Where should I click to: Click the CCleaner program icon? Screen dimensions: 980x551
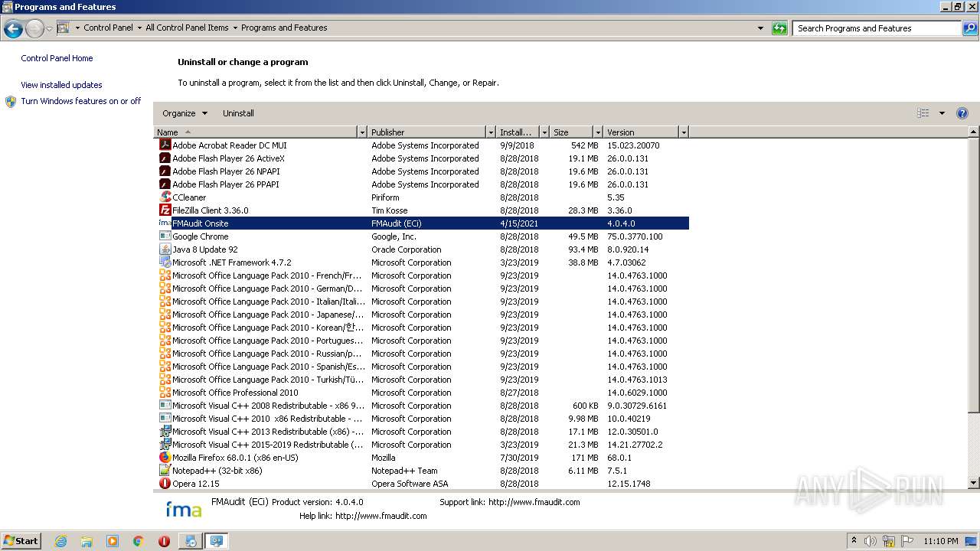165,197
